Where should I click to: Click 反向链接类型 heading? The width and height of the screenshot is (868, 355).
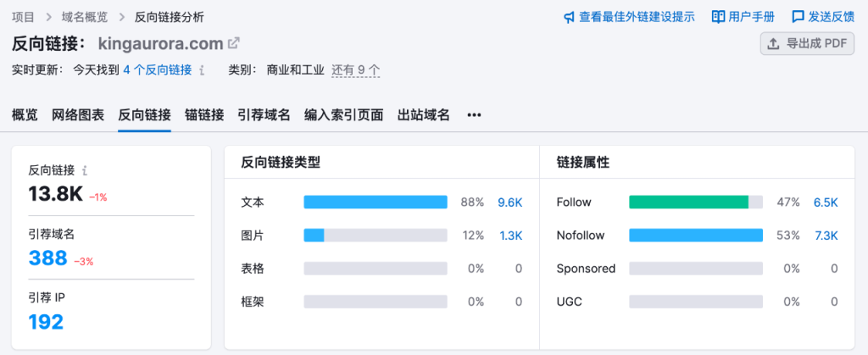(281, 163)
